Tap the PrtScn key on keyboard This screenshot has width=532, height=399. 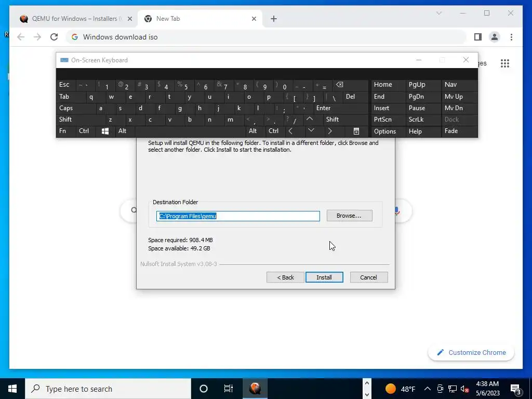pos(388,119)
